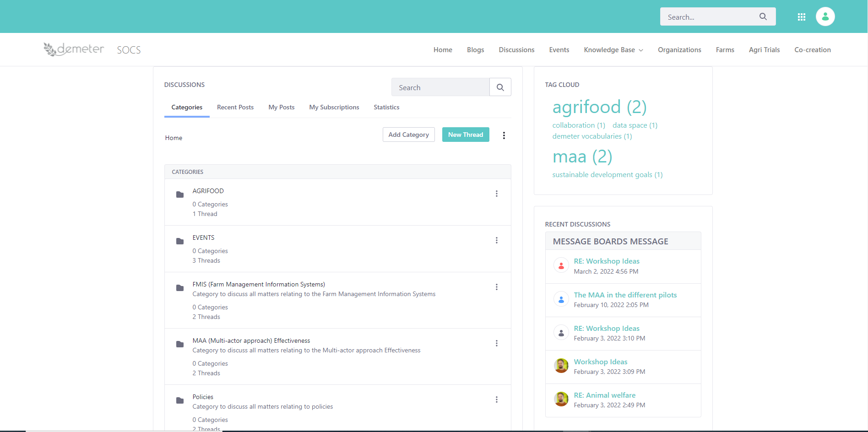Image resolution: width=868 pixels, height=432 pixels.
Task: Click the discussions search magnifier button
Action: 500,87
